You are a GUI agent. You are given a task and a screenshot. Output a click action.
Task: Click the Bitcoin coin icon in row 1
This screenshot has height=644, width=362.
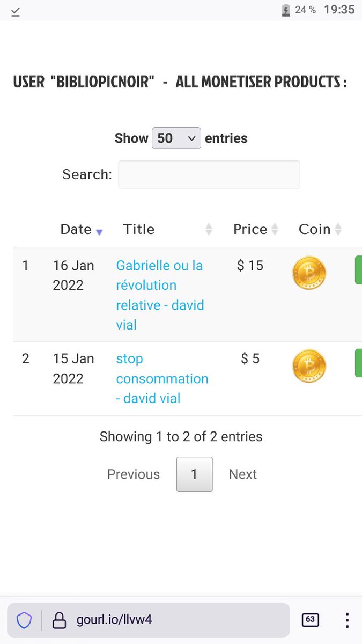[x=309, y=273]
